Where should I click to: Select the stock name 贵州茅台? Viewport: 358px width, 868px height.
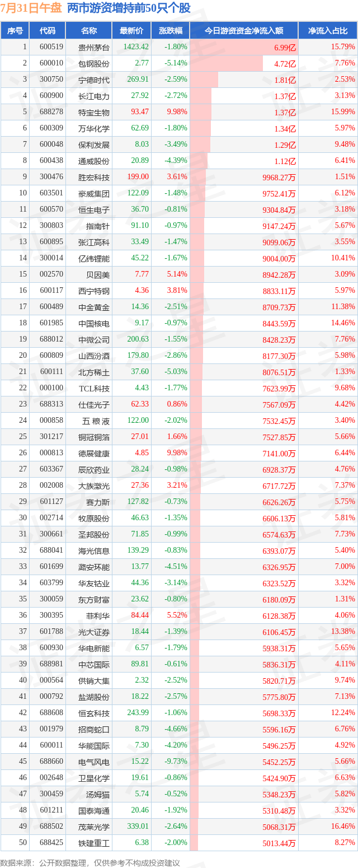tap(94, 47)
